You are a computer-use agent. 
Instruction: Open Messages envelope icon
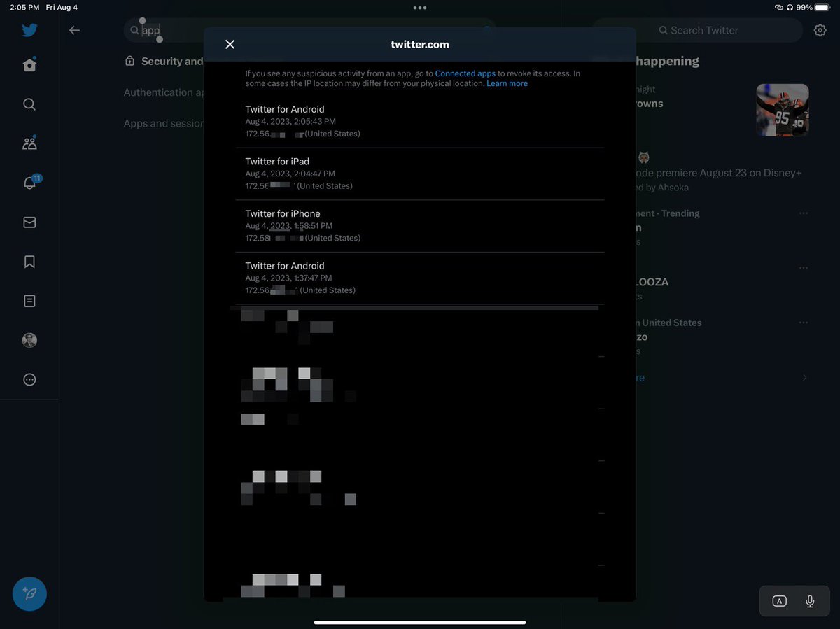(x=29, y=222)
